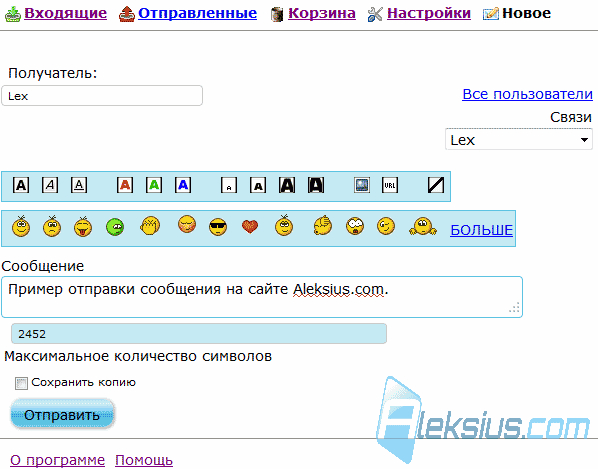Insert the sad frowning emoticon
Viewport: 598px width, 469px height.
[52, 226]
